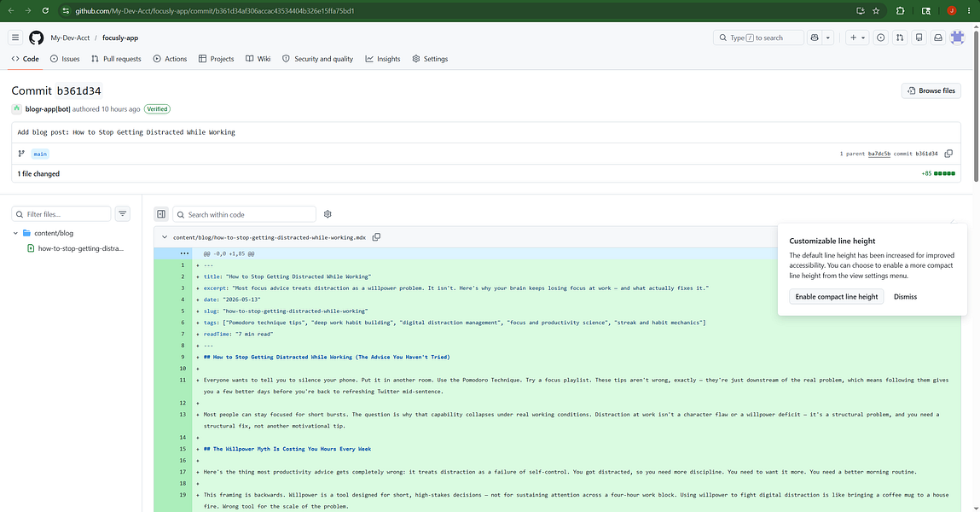Collapse the mdx file diff chevron
This screenshot has height=512, width=980.
(x=165, y=237)
